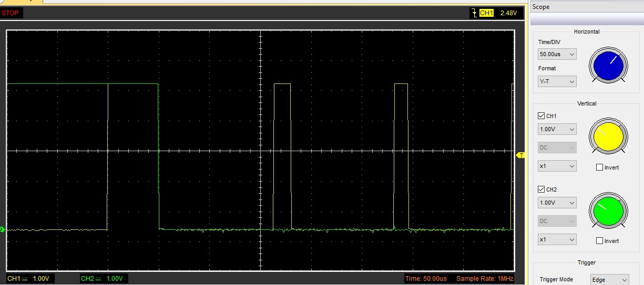This screenshot has height=285, width=644.
Task: Open the CH2 DC coupling dropdown
Action: 557,221
